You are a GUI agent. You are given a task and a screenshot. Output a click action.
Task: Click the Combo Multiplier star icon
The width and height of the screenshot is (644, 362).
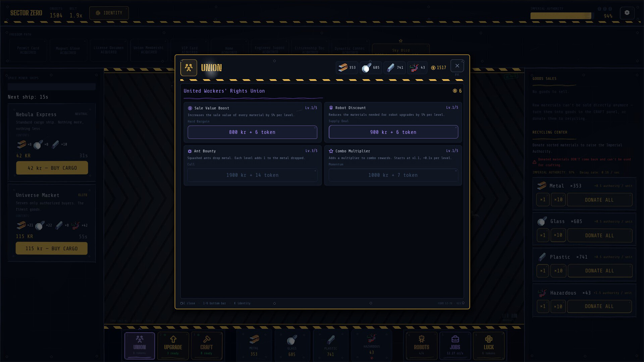pos(331,151)
